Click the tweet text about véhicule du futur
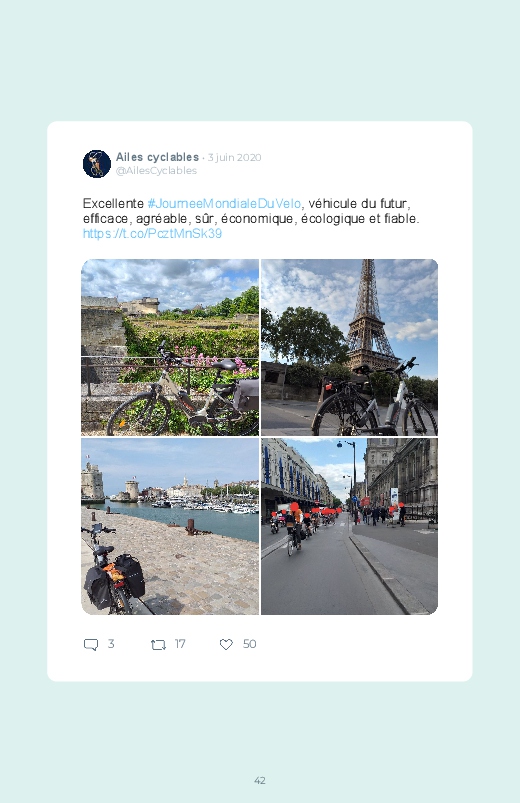520x803 pixels. click(x=251, y=211)
